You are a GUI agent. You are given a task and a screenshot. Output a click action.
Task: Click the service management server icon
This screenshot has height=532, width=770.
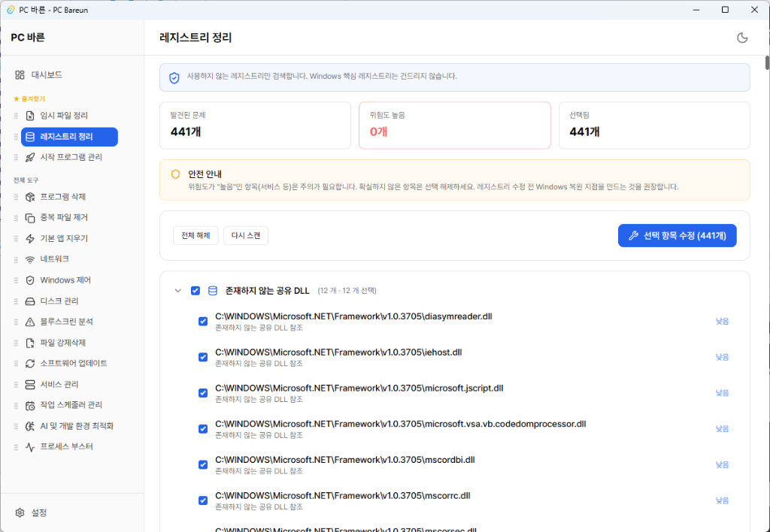(x=30, y=384)
